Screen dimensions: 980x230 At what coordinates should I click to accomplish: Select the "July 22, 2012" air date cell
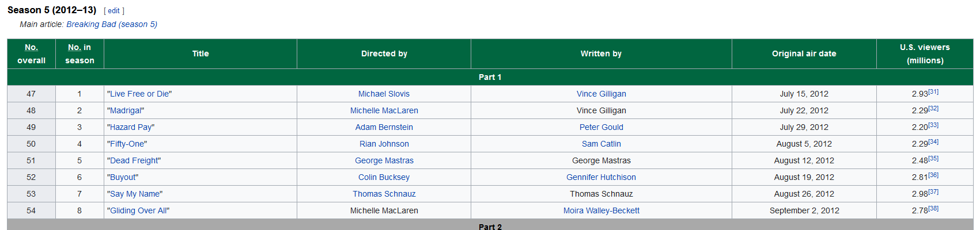804,110
